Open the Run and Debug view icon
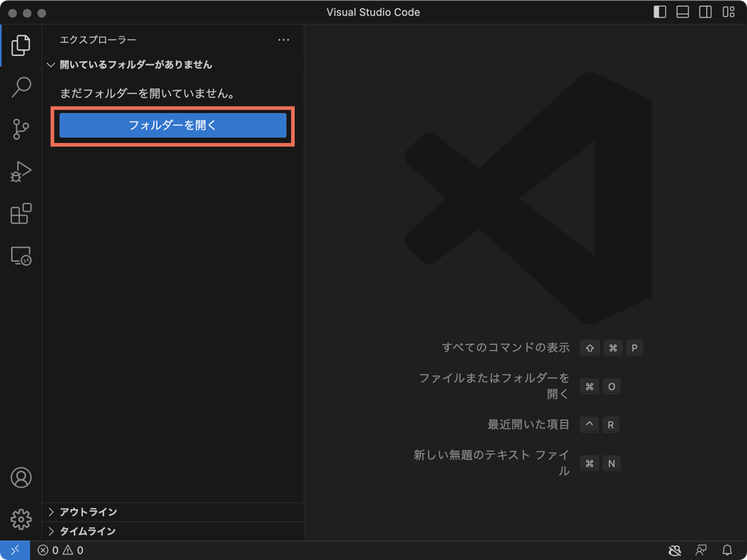Viewport: 747px width, 560px height. coord(21,171)
